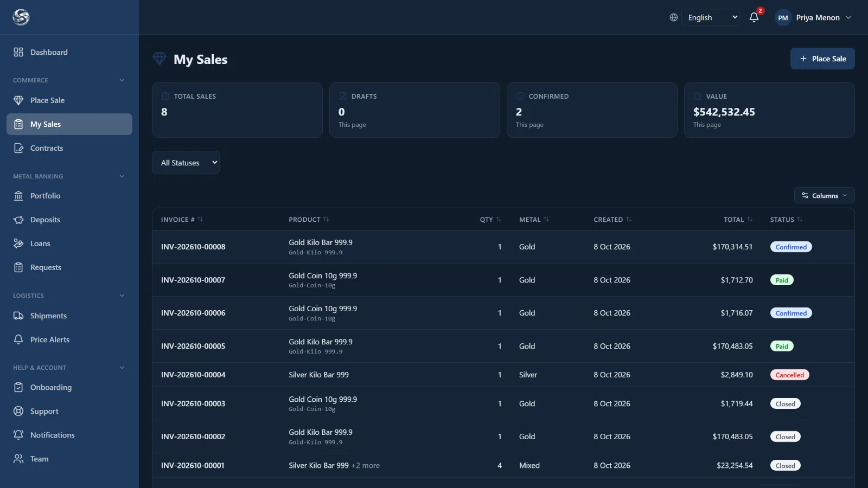The height and width of the screenshot is (488, 868).
Task: Open Price Alerts bell icon in sidebar
Action: click(18, 339)
